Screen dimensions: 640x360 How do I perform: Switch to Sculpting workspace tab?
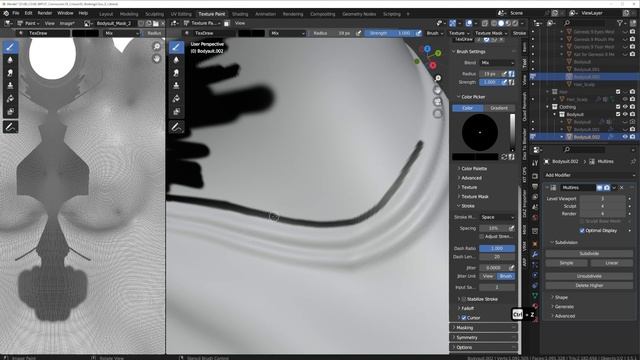(154, 14)
